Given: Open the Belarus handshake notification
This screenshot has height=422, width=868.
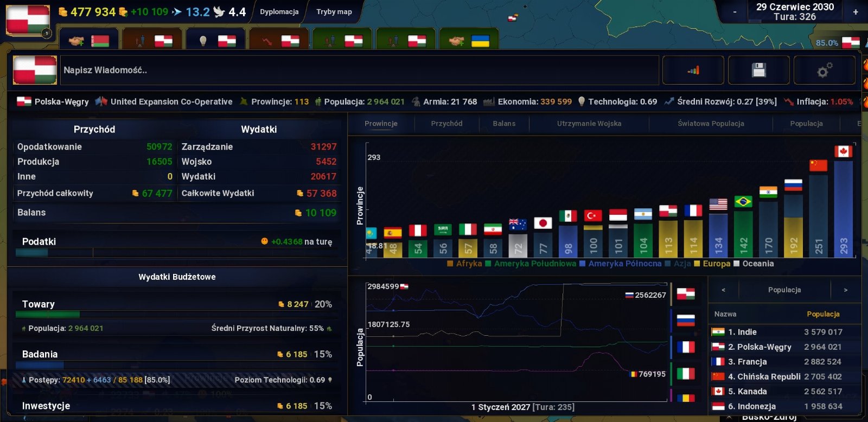Looking at the screenshot, I should (91, 41).
